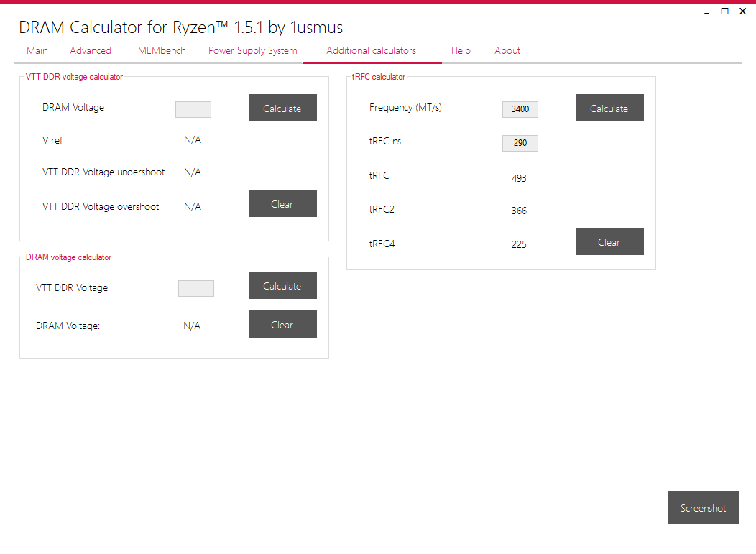
Task: Click the tRFC4 result value 225
Action: 519,244
